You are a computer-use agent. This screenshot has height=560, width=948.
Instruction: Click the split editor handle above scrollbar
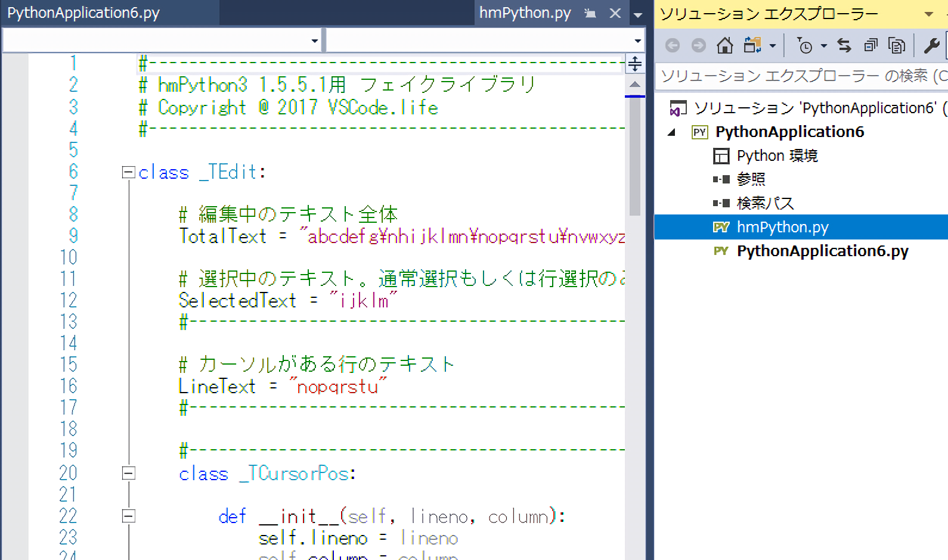635,63
